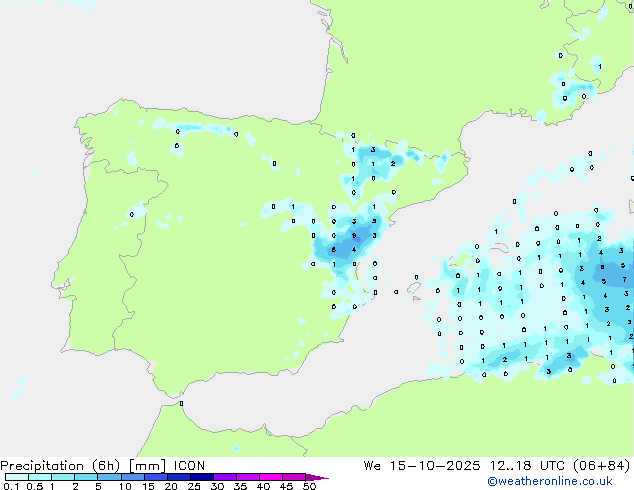The height and width of the screenshot is (490, 634).
Task: Click the "ICON" model name label
Action: 189,466
